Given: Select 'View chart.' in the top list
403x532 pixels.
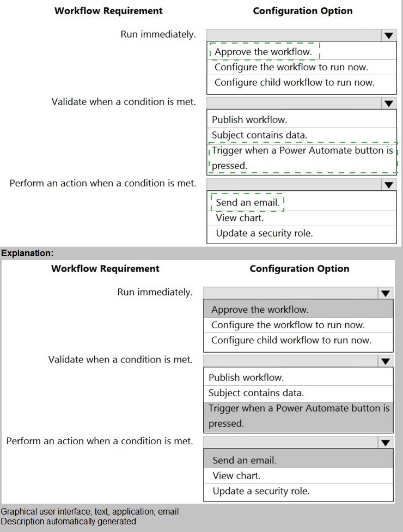Looking at the screenshot, I should pyautogui.click(x=240, y=218).
